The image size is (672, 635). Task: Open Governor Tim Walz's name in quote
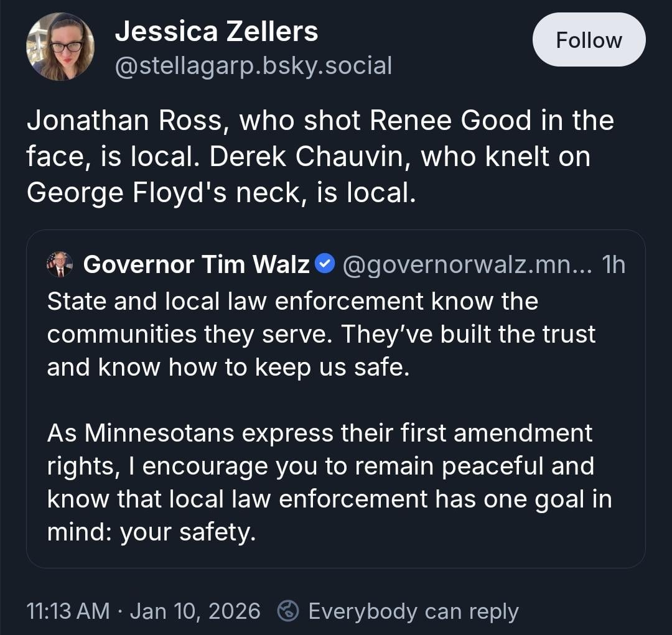tap(196, 265)
